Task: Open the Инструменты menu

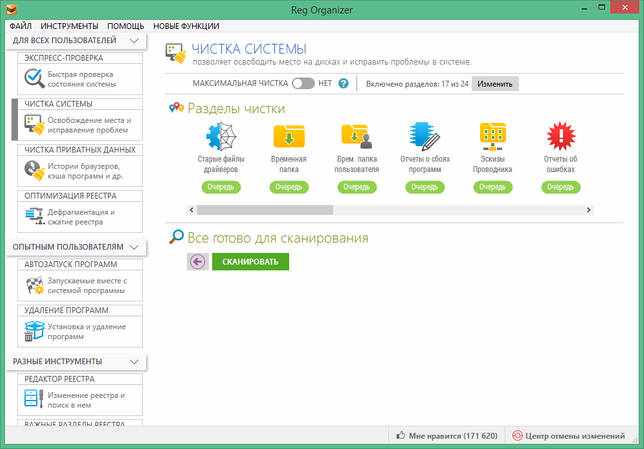Action: pyautogui.click(x=69, y=26)
